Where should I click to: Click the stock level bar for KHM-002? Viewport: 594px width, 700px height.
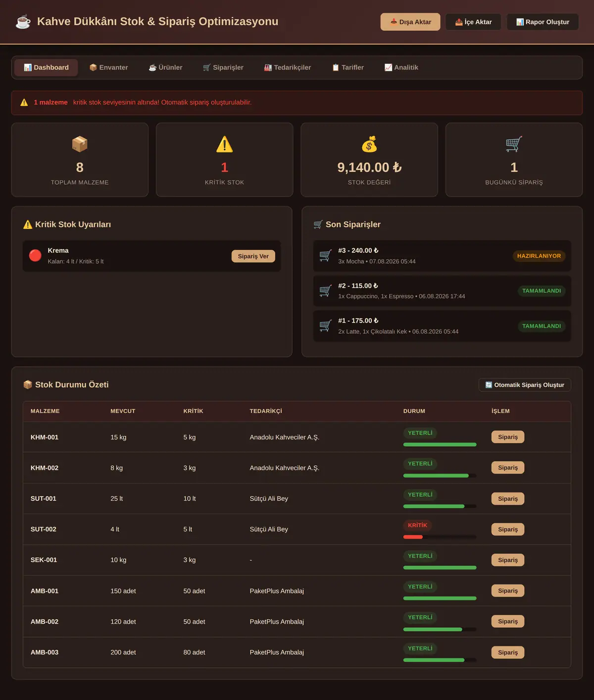click(x=440, y=476)
